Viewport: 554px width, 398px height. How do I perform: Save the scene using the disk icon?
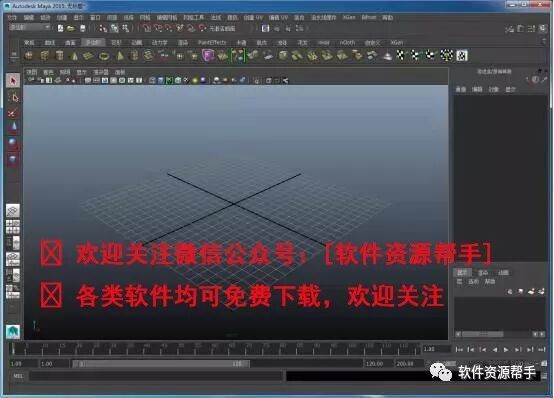82,28
